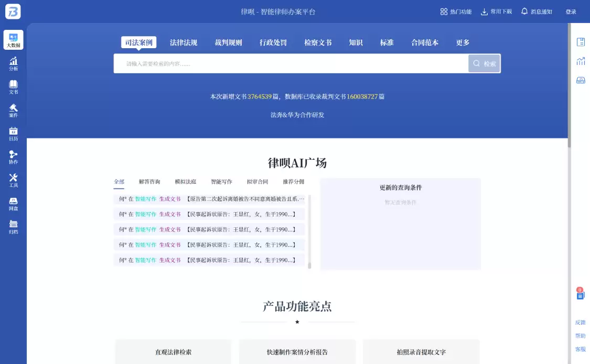Select 智能写作 in the AI广场 tabs
Viewport: 590px width, 364px height.
tap(222, 181)
